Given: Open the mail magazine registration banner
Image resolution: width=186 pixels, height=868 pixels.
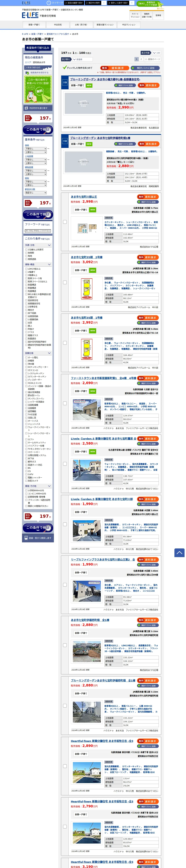Looking at the screenshot, I should (38, 89).
